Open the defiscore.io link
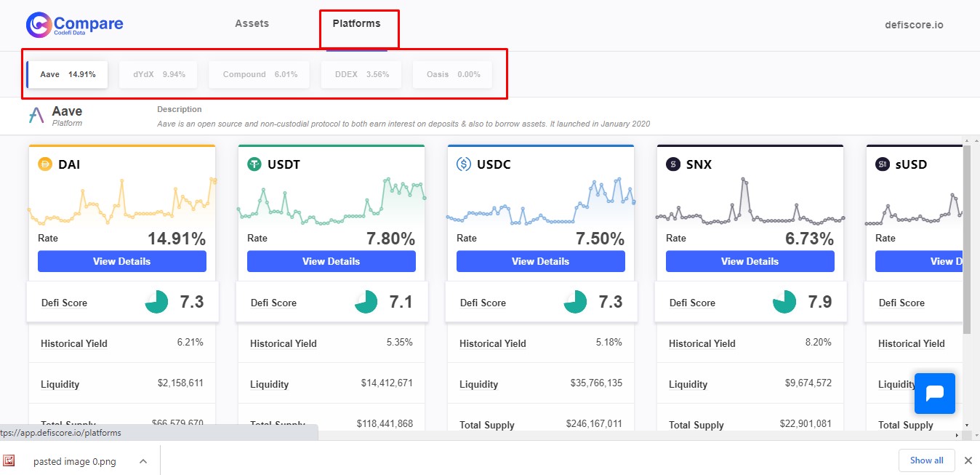Image resolution: width=980 pixels, height=475 pixels. [914, 25]
